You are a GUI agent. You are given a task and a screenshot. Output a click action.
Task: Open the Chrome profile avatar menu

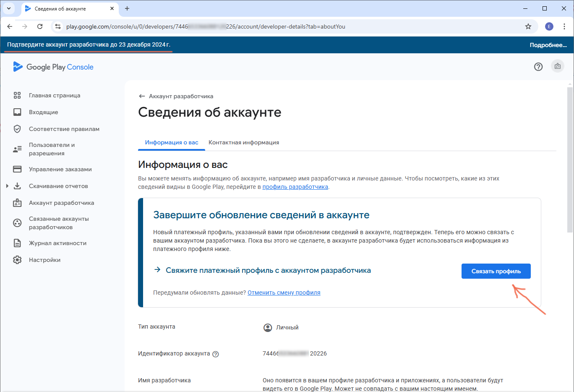[x=549, y=26]
